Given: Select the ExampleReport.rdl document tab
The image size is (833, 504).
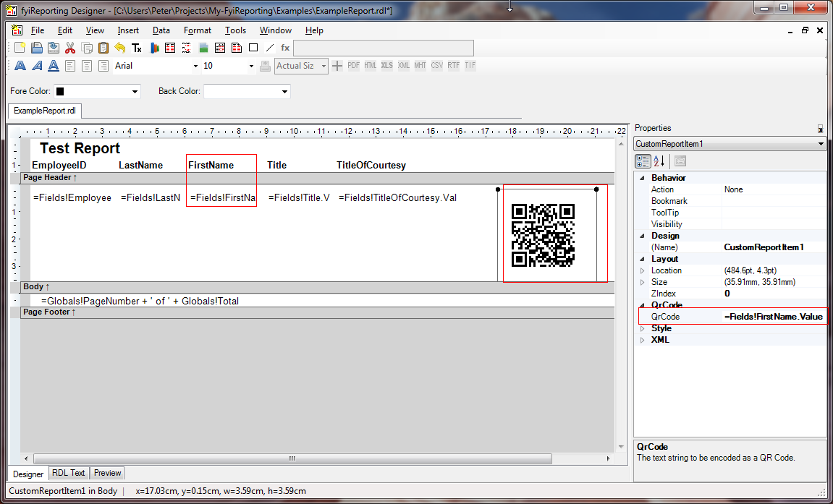Looking at the screenshot, I should (45, 111).
